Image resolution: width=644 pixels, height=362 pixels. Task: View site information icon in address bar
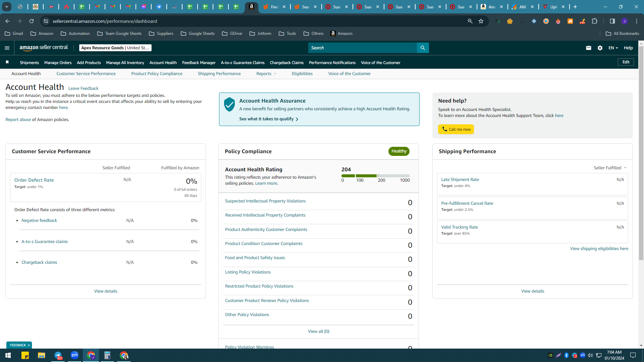[46, 21]
